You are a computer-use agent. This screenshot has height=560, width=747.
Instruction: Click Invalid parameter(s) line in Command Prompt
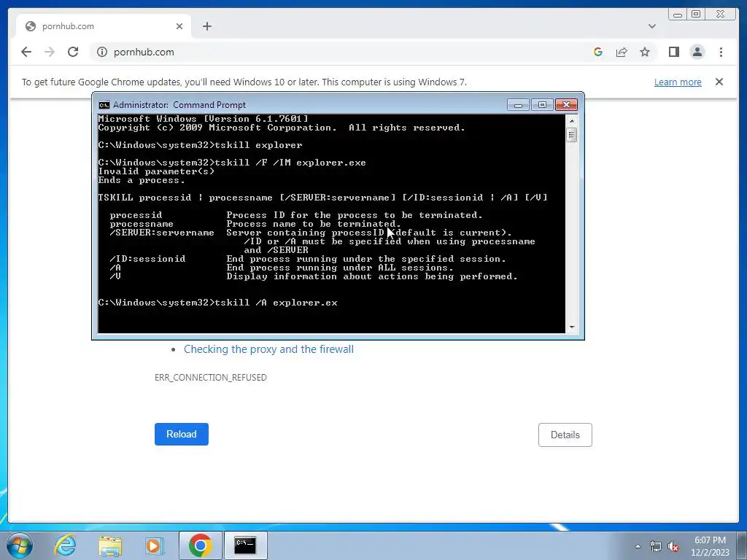click(x=156, y=171)
